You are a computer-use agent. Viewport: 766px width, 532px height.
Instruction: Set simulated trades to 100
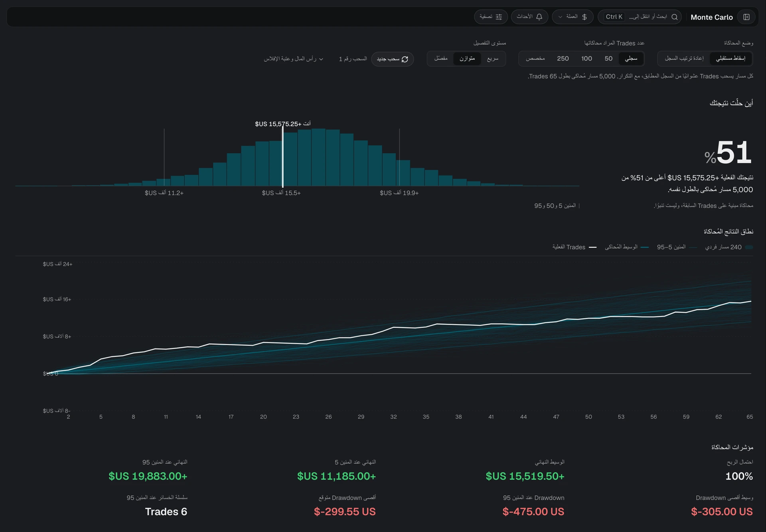click(x=586, y=59)
